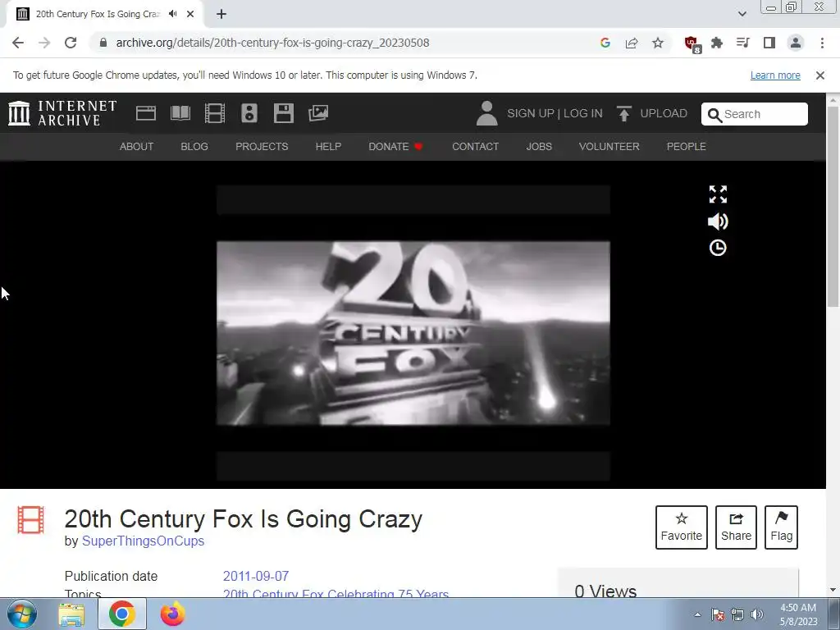Toggle fullscreen for the video player
Screen dimensions: 840x630
(718, 194)
